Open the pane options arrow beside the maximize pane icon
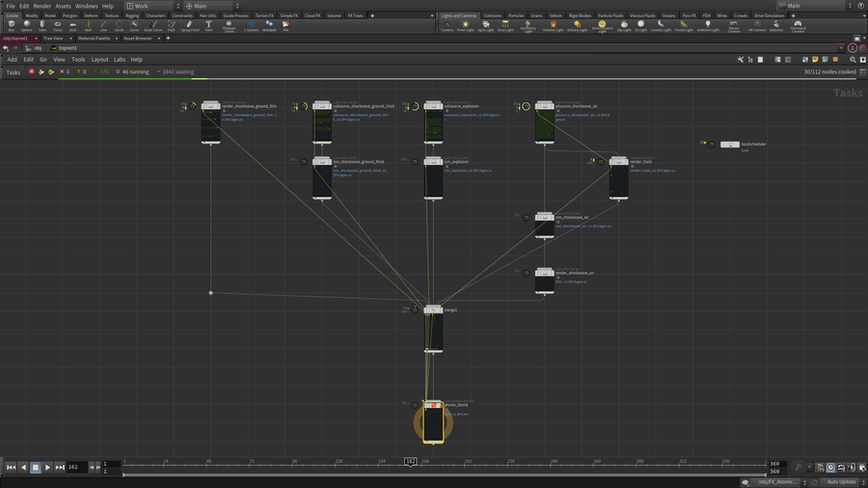The width and height of the screenshot is (868, 488). [x=863, y=39]
